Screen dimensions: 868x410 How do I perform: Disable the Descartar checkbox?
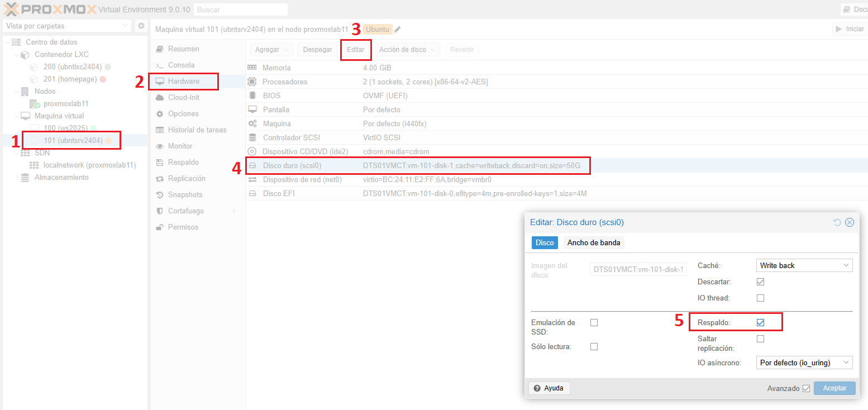(x=760, y=282)
